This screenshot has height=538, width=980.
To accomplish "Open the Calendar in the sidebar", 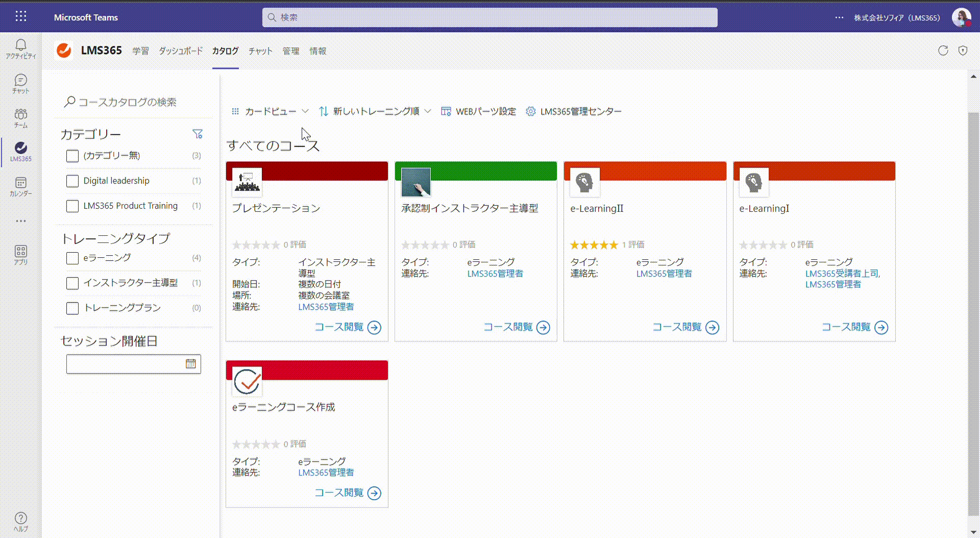I will click(x=21, y=187).
